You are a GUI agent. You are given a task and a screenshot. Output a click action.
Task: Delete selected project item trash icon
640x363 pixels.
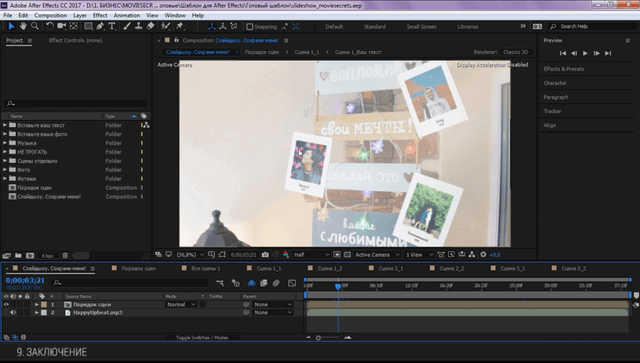coord(65,256)
